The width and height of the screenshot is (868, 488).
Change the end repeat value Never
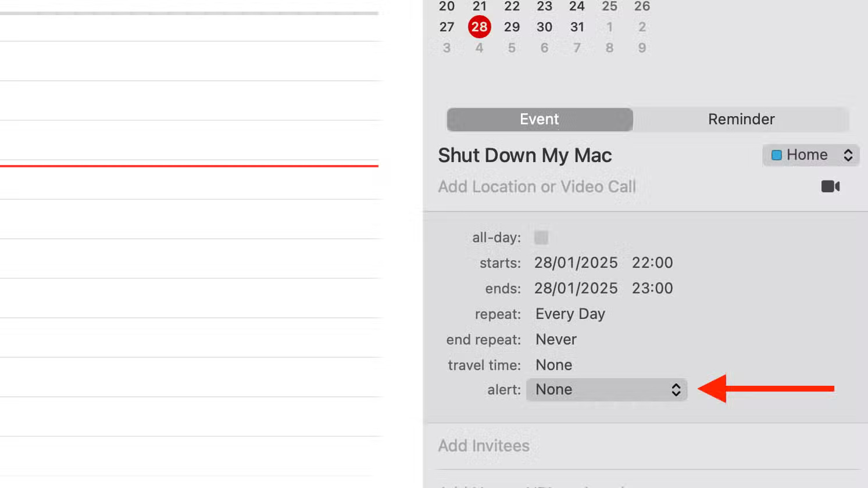(x=556, y=339)
